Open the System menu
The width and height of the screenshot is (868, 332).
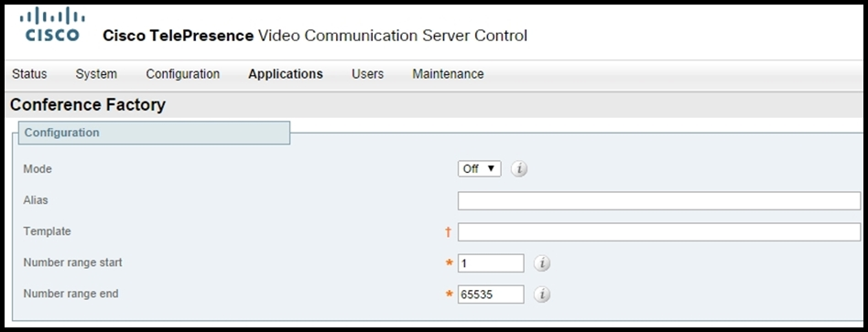point(96,74)
